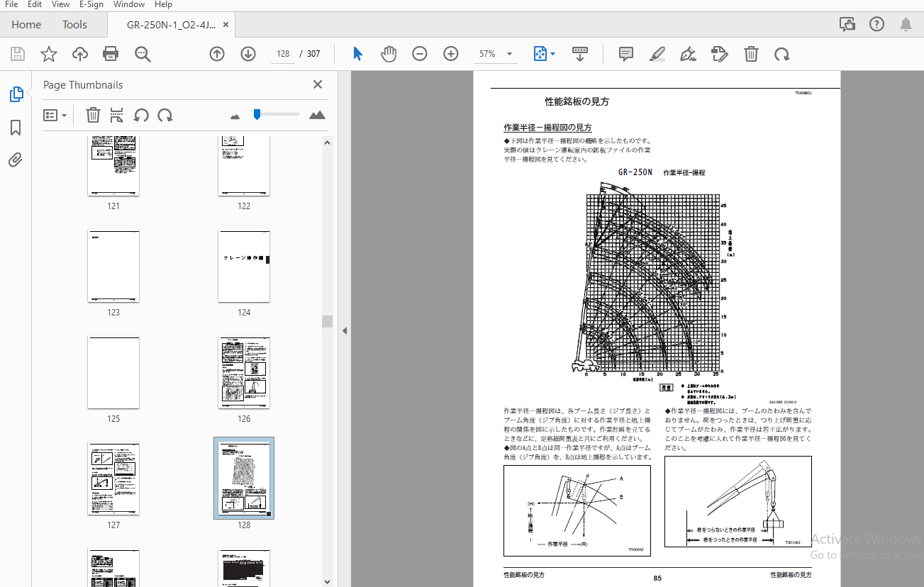Open the share review chat icon
This screenshot has width=924, height=587.
click(x=847, y=24)
